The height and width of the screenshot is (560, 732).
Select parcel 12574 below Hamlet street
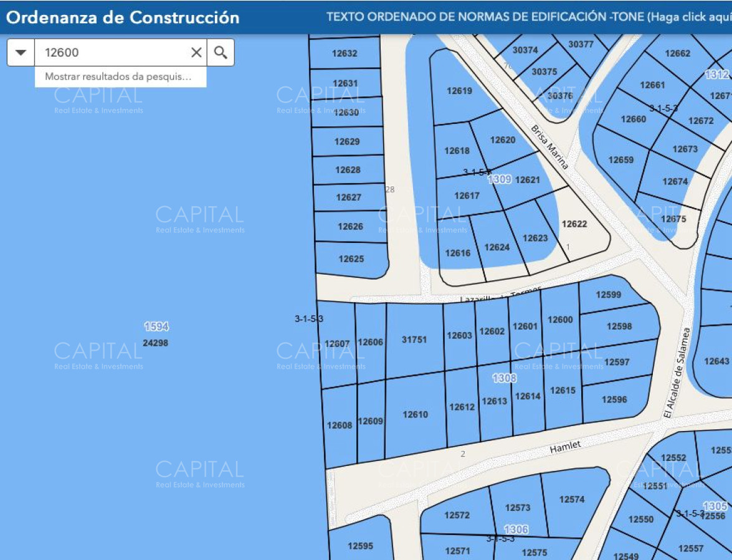(572, 500)
